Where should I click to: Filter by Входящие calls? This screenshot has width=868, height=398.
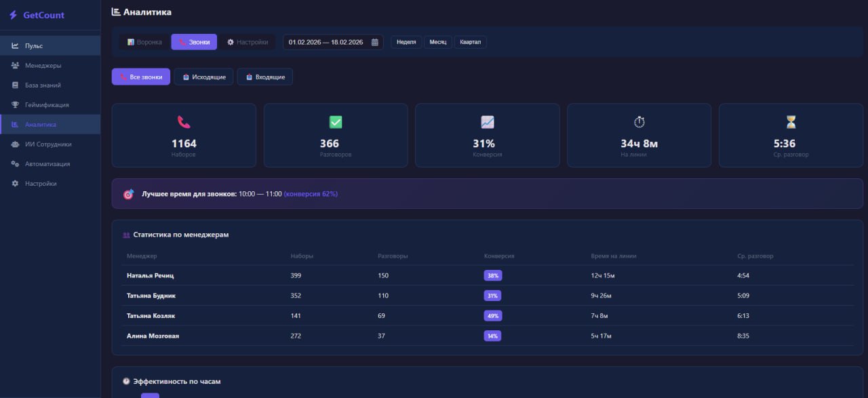(x=265, y=77)
